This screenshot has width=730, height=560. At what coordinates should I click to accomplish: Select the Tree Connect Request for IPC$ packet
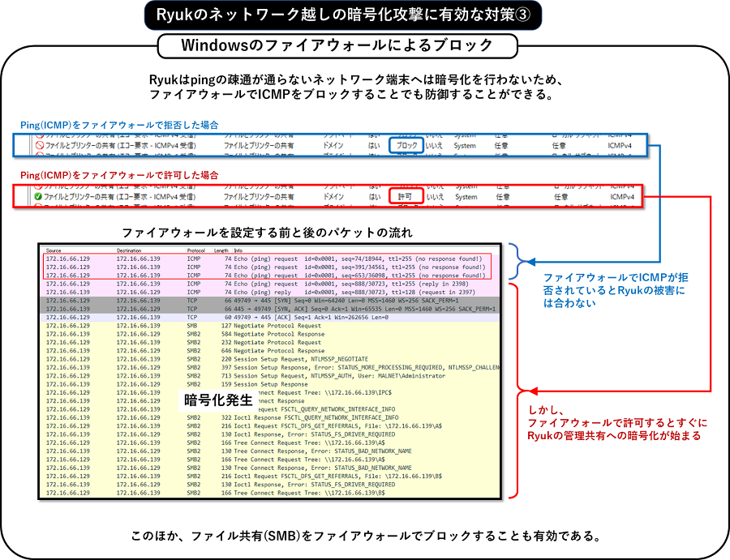pyautogui.click(x=270, y=392)
